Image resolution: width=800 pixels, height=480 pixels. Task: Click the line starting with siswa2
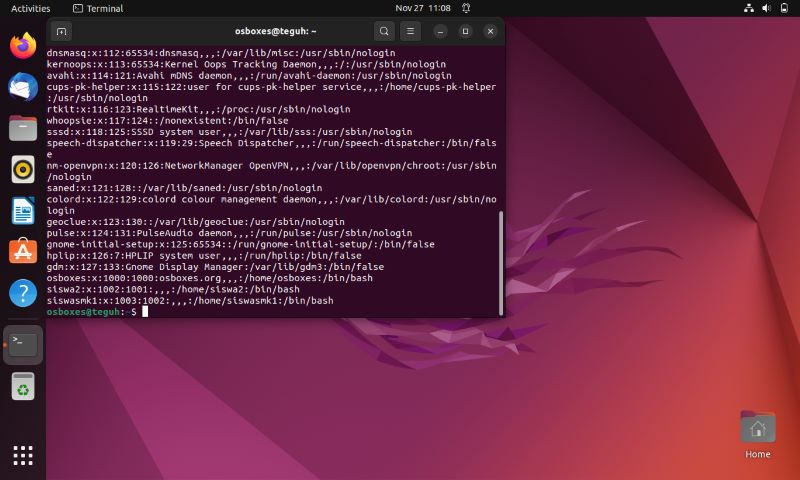[173, 289]
